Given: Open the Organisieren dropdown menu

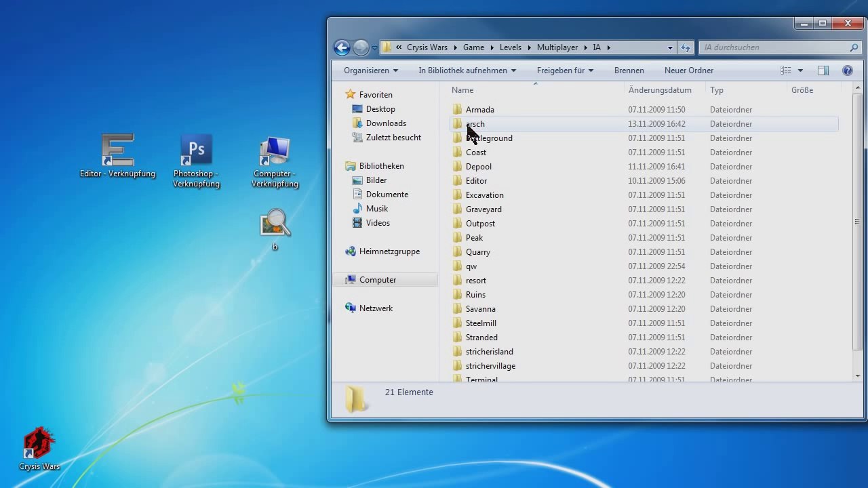Looking at the screenshot, I should 370,70.
